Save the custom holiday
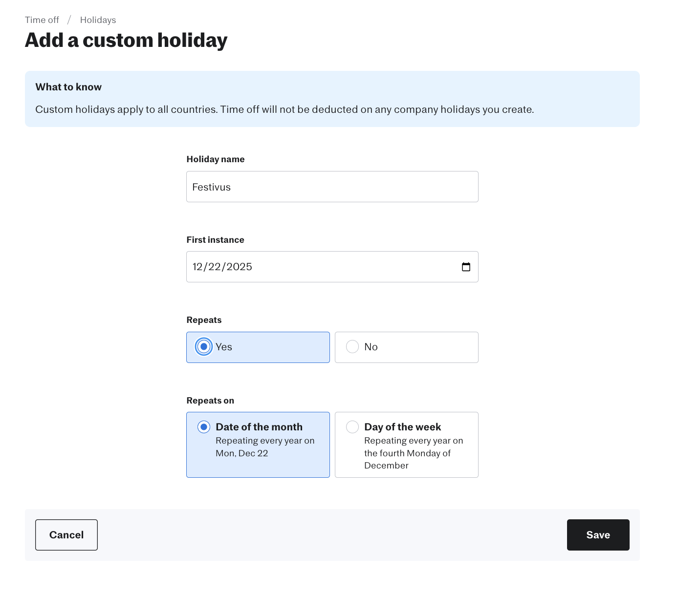Image resolution: width=700 pixels, height=596 pixels. (x=598, y=535)
